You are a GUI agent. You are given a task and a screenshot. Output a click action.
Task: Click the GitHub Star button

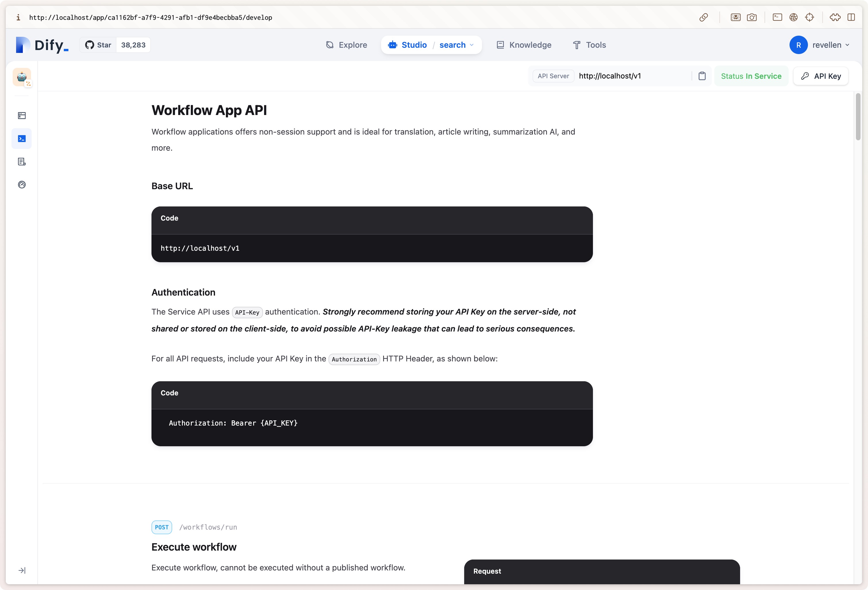(x=98, y=45)
